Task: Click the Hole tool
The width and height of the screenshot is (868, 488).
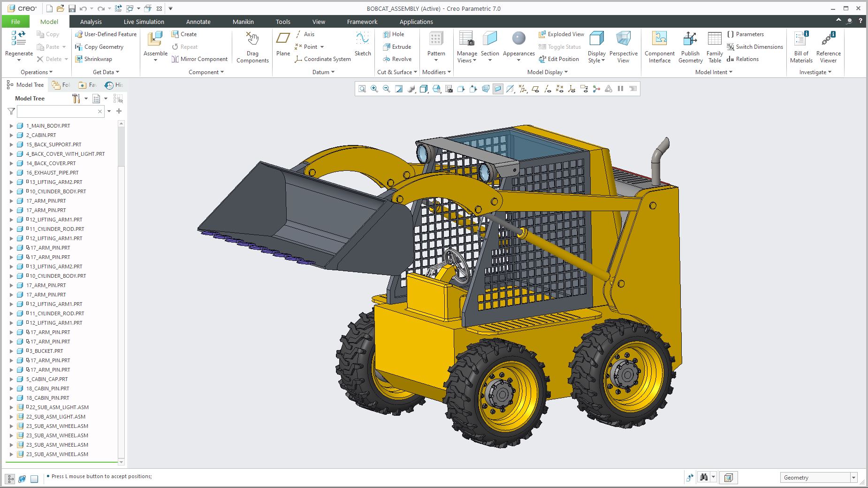Action: [x=393, y=34]
